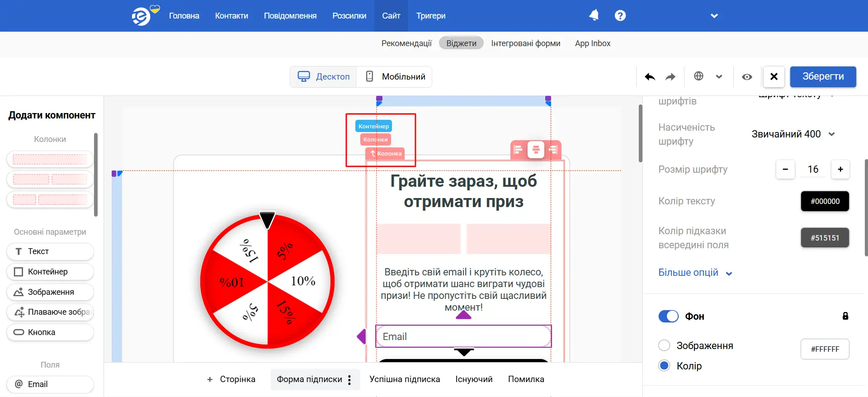Increase font size with plus
The height and width of the screenshot is (397, 868).
click(840, 169)
